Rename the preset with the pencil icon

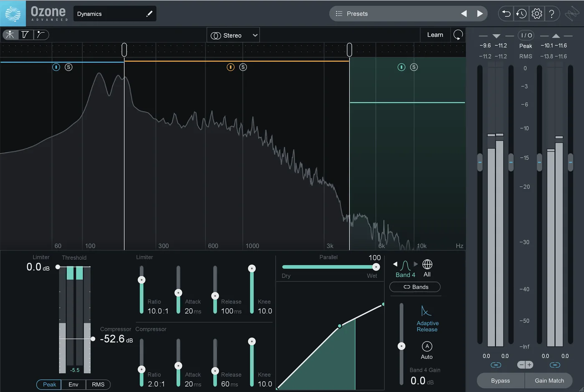point(149,14)
